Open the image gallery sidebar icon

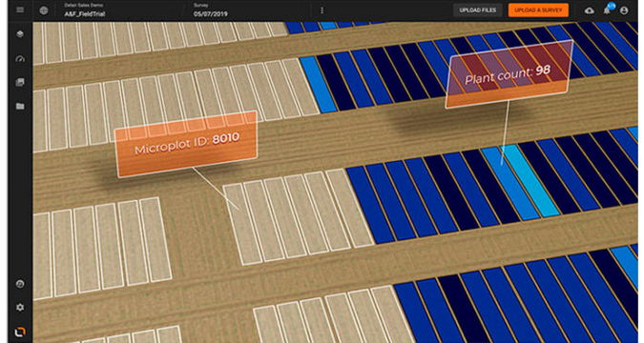pyautogui.click(x=20, y=83)
